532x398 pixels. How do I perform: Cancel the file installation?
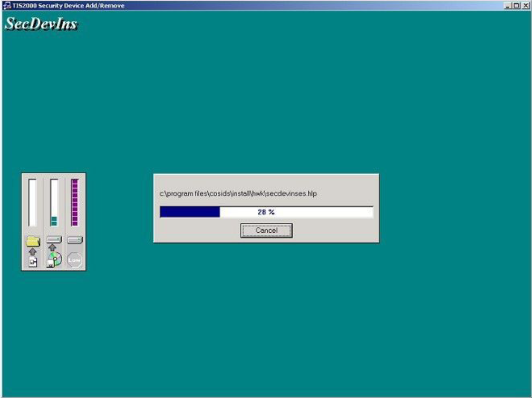(266, 231)
